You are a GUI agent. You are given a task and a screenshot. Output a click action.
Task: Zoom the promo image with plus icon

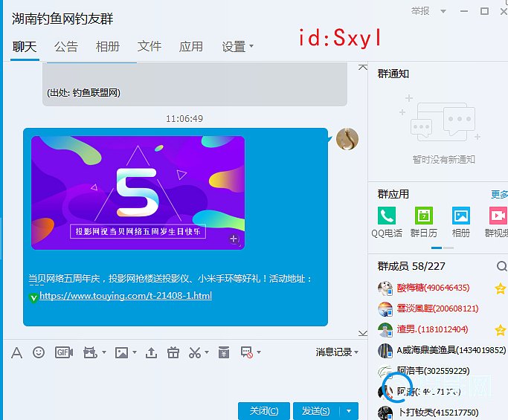pyautogui.click(x=234, y=239)
